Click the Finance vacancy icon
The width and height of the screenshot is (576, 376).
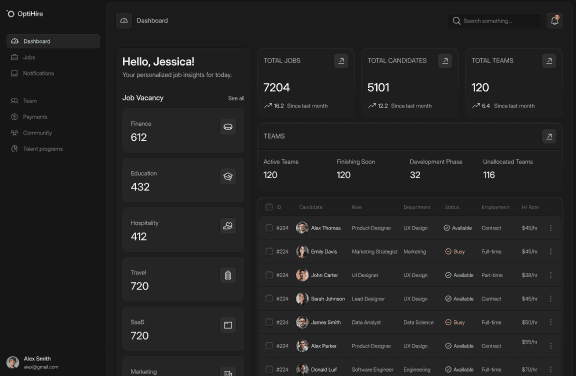[228, 127]
